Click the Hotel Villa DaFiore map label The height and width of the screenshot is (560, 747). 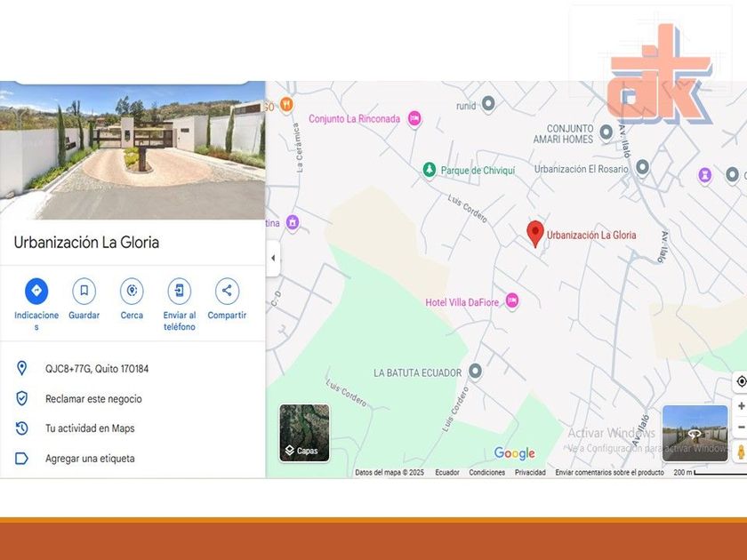pos(462,302)
